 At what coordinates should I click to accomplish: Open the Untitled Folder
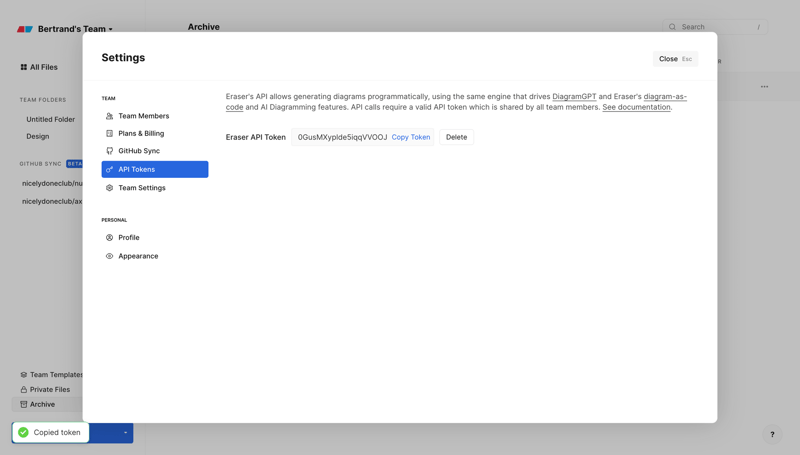click(51, 119)
